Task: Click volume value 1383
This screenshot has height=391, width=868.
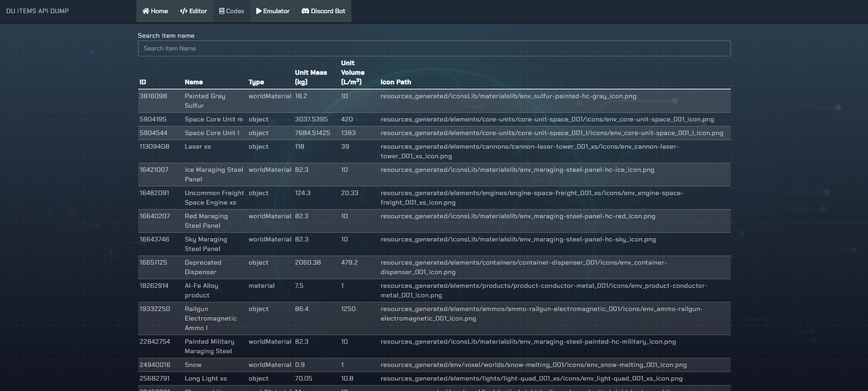Action: 349,133
